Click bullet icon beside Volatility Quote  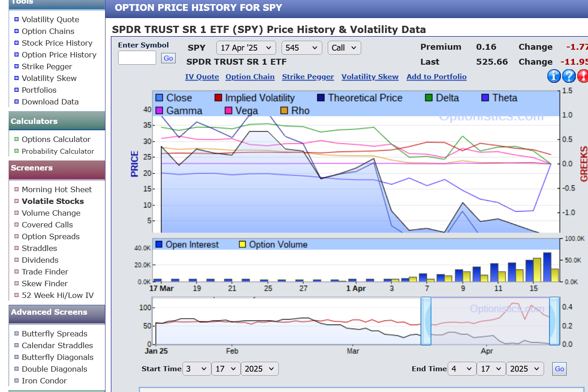(17, 19)
